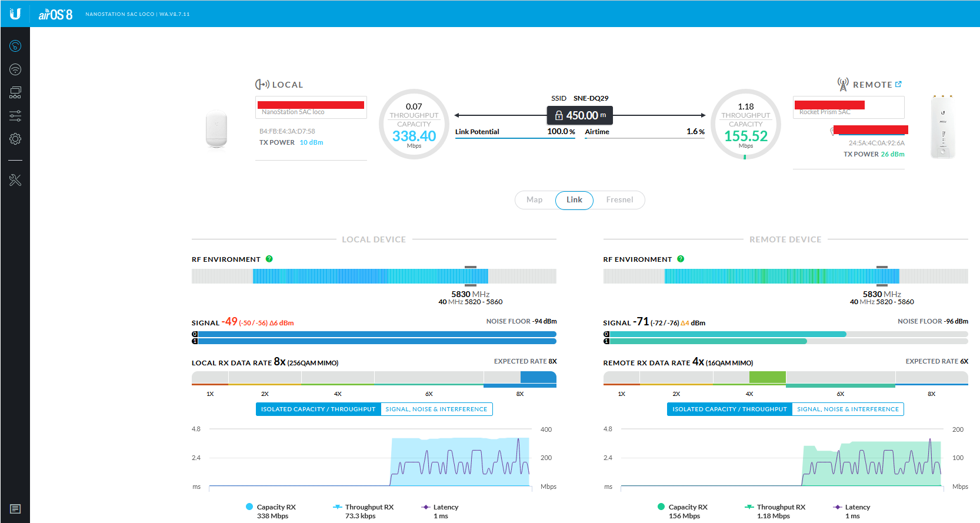
Task: Select local Isolated Capacity / Throughput tab
Action: 318,409
